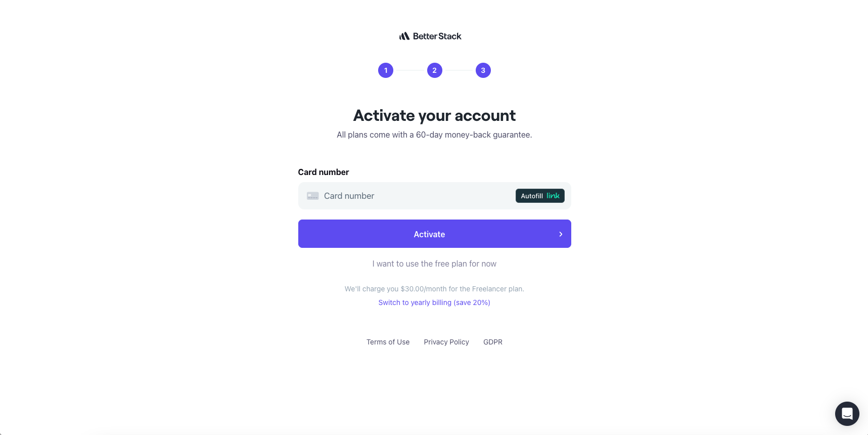Click the Better Stack logo icon
The height and width of the screenshot is (435, 868).
(x=404, y=36)
